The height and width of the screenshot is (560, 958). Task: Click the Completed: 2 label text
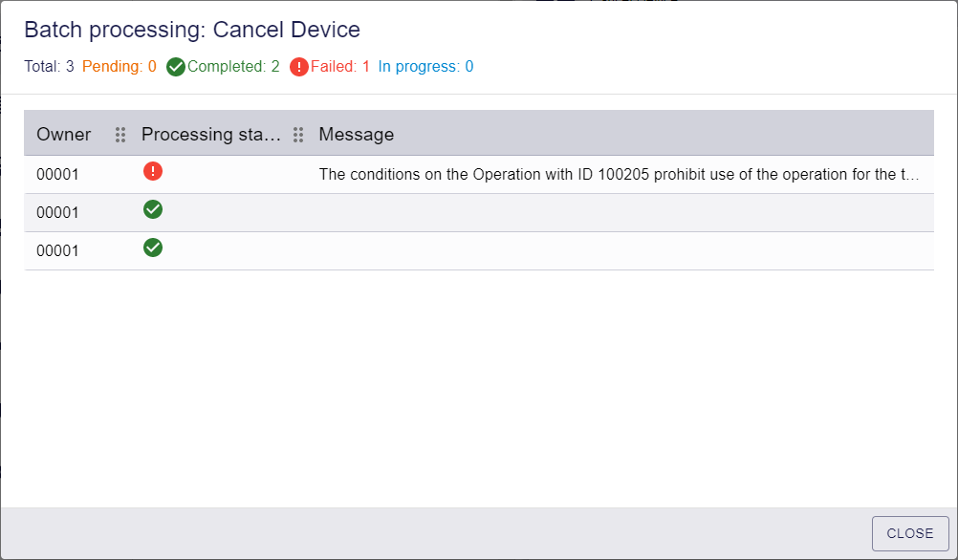pyautogui.click(x=233, y=67)
